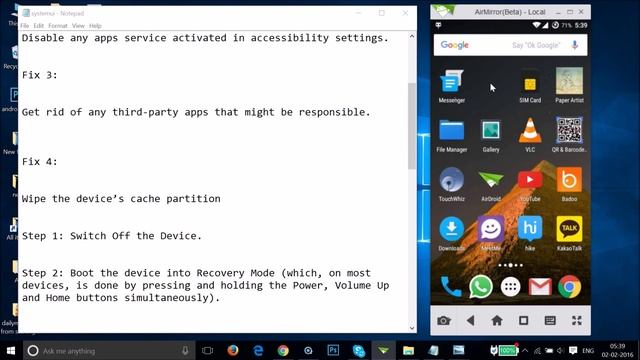Tap the AirMirror home button
This screenshot has height=360, width=640.
point(497,321)
